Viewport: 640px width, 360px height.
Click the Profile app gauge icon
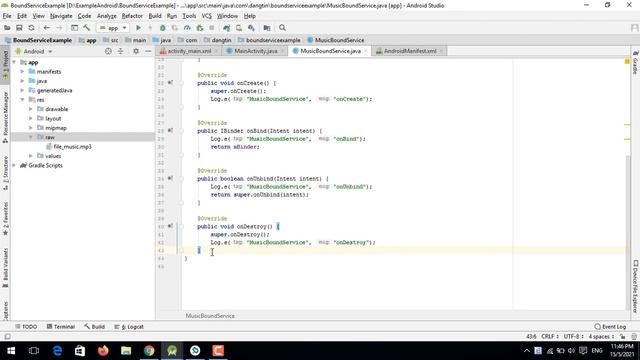pos(187,28)
